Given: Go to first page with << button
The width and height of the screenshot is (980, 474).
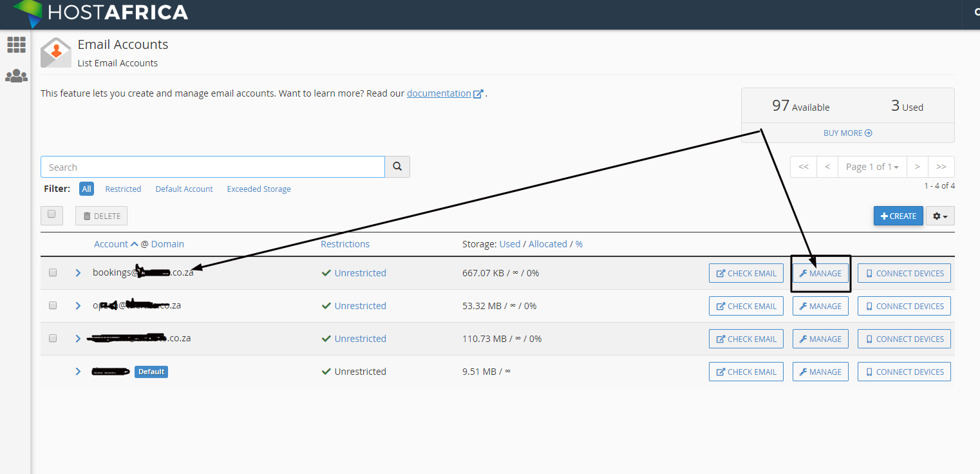Looking at the screenshot, I should [x=804, y=167].
